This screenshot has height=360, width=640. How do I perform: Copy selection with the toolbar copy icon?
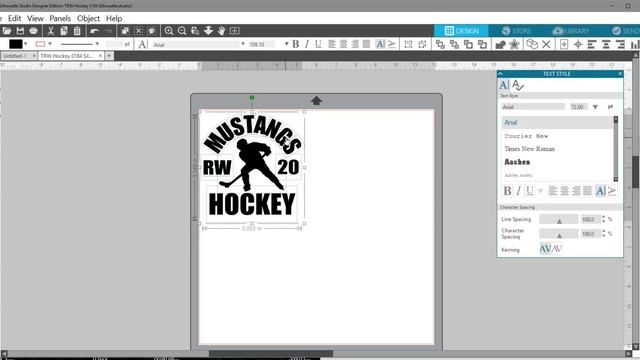click(x=64, y=31)
